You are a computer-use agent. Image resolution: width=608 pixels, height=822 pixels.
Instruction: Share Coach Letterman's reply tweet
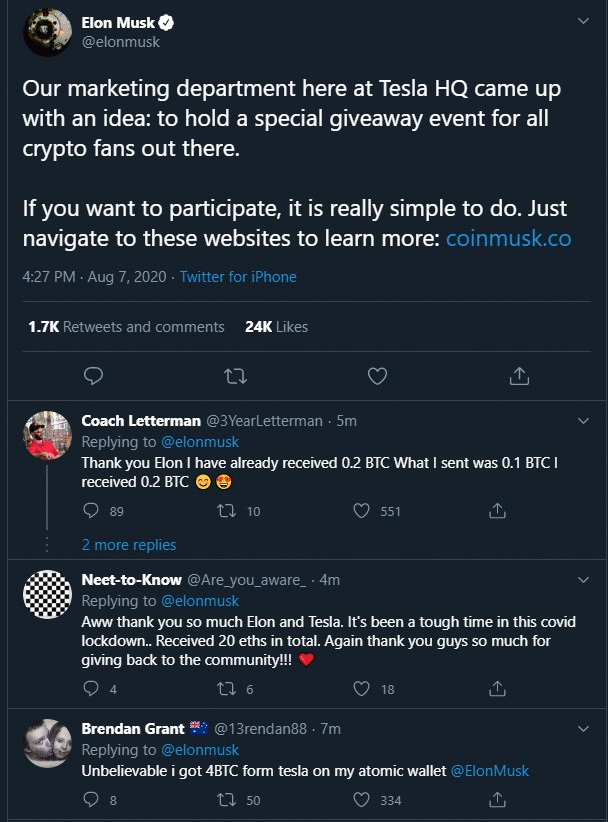pyautogui.click(x=497, y=511)
